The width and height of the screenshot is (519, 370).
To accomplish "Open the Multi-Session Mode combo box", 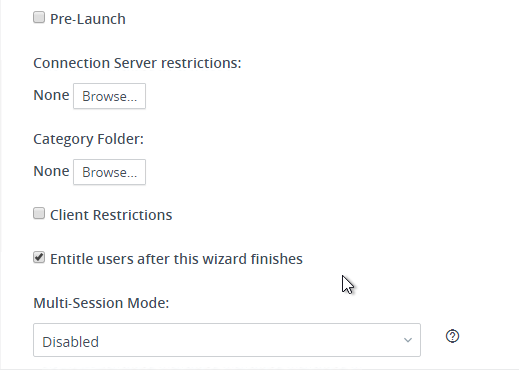I will pos(227,340).
